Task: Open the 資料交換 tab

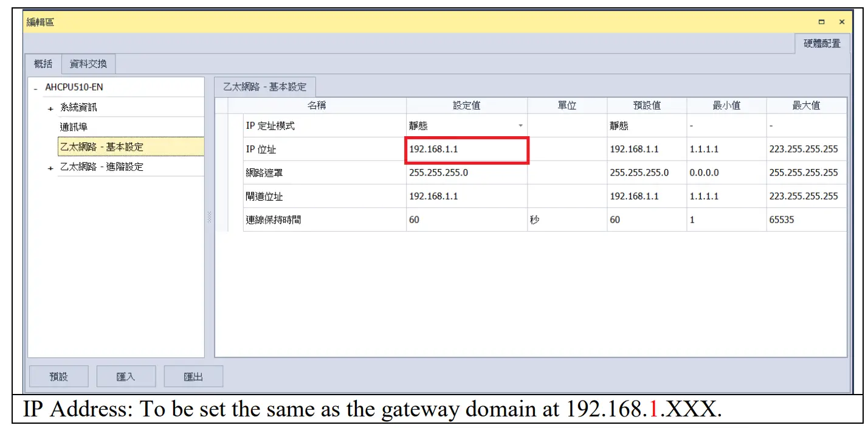Action: (x=88, y=64)
